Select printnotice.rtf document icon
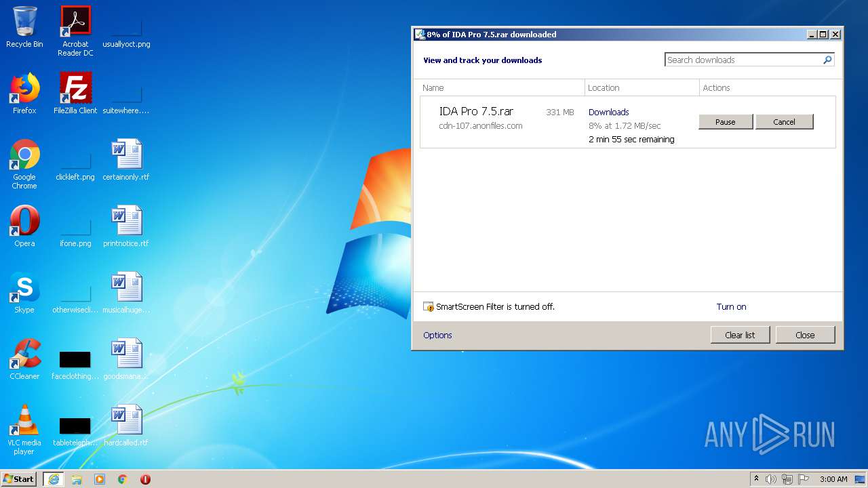The width and height of the screenshot is (868, 488). [x=126, y=226]
